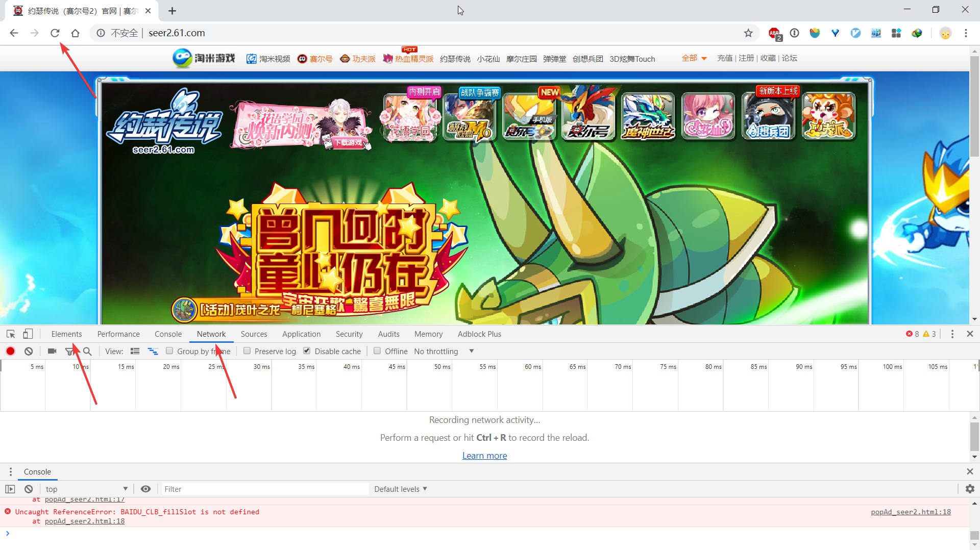
Task: Open the Sources tab
Action: pos(254,334)
